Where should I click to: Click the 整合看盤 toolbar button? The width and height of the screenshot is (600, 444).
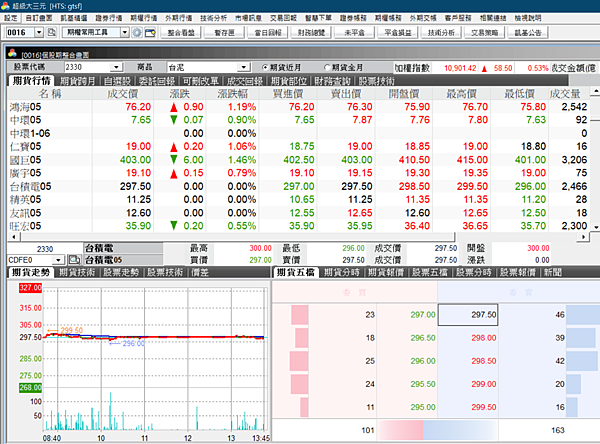pos(181,33)
